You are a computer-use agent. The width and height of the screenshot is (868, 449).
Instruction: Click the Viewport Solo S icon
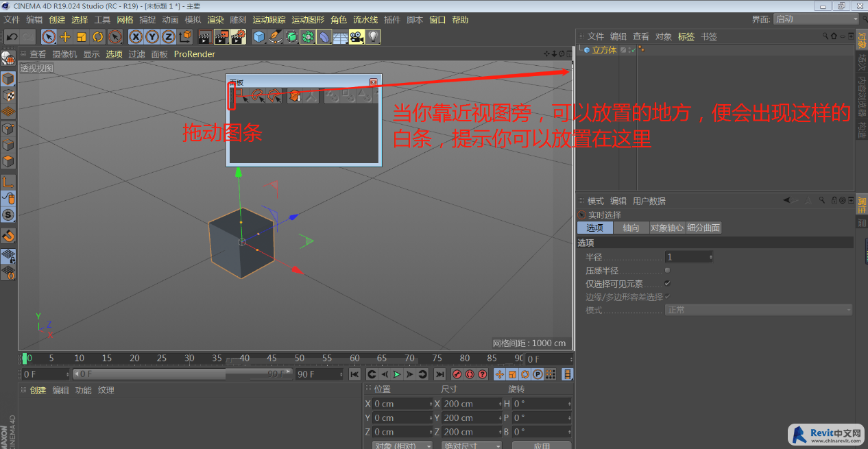(x=8, y=215)
